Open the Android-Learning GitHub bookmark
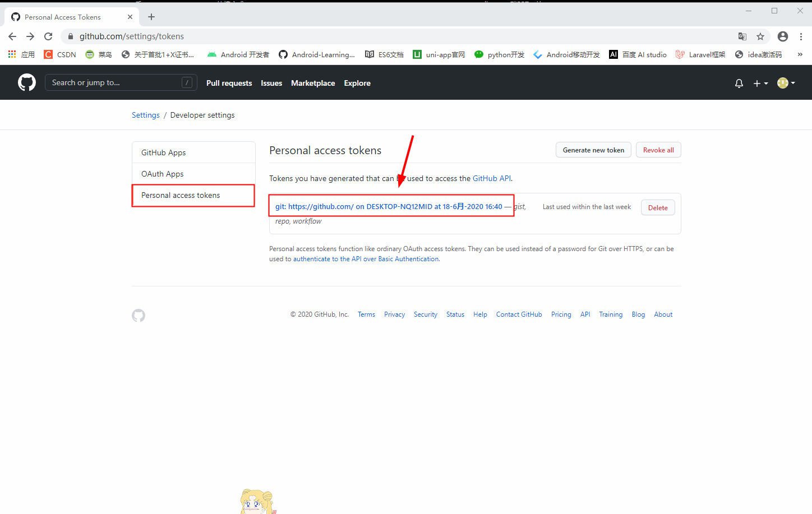This screenshot has height=514, width=812. coord(317,54)
